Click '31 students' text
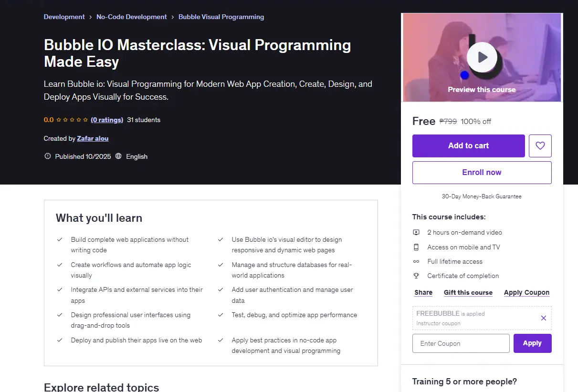578x392 pixels. [144, 120]
